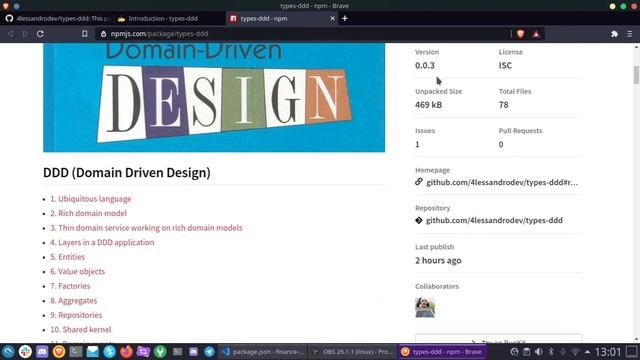Launch Brave from the taskbar launcher
Image resolution: width=640 pixels, height=360 pixels.
tap(59, 351)
